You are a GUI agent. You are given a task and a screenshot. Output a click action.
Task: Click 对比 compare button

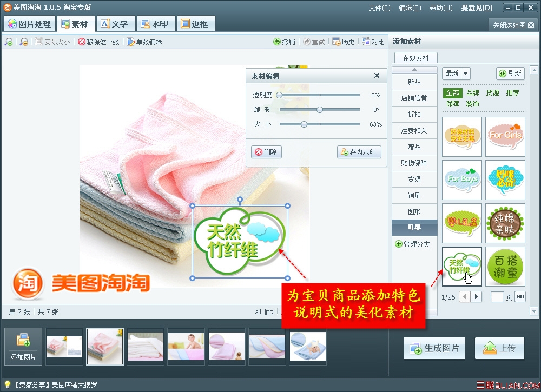click(x=373, y=42)
